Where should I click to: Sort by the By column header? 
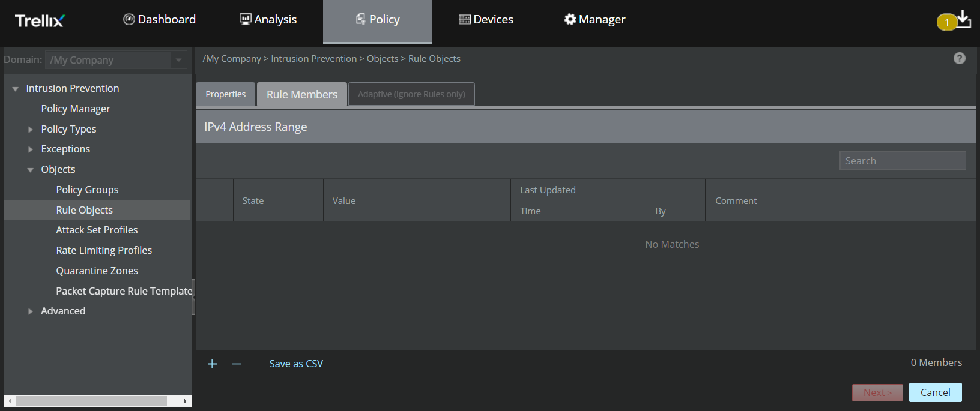coord(676,211)
